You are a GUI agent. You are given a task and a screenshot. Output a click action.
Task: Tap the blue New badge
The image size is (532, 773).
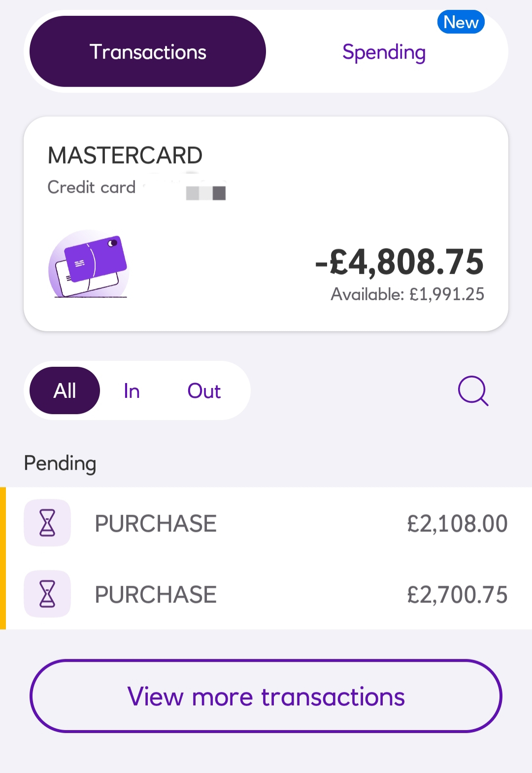[461, 22]
